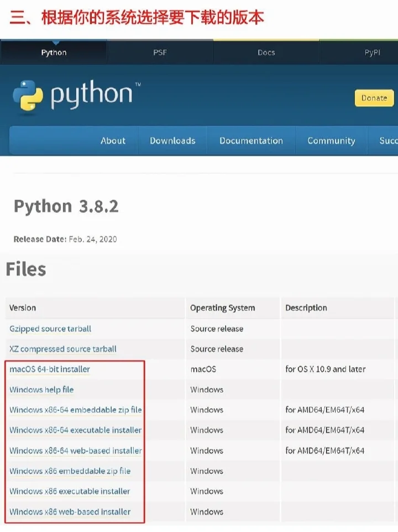398x532 pixels.
Task: Open the Downloads menu
Action: tap(172, 140)
